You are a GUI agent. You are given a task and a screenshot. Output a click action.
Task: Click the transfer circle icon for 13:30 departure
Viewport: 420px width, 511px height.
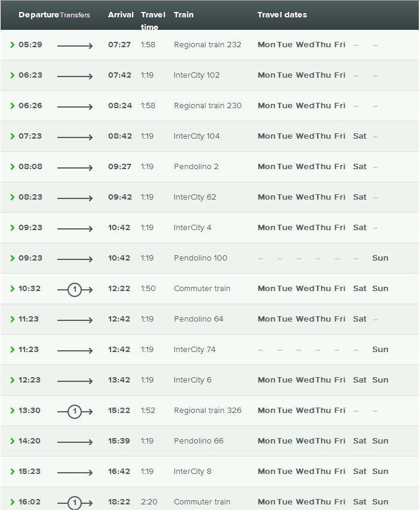[74, 411]
